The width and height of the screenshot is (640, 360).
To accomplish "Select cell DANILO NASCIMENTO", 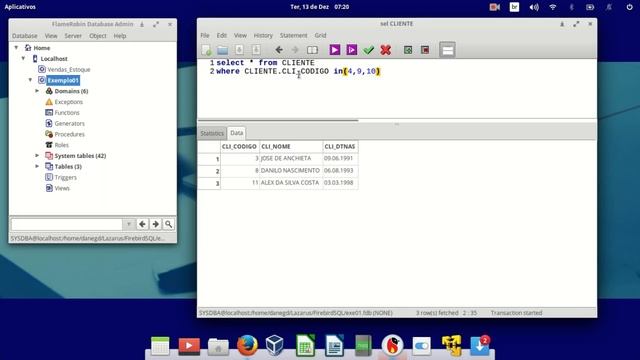I will coord(291,171).
